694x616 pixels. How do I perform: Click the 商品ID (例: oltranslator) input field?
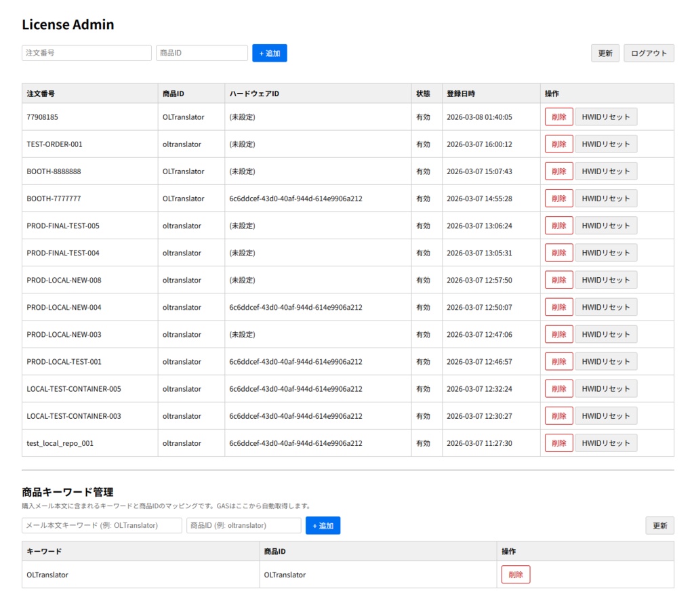coord(244,525)
